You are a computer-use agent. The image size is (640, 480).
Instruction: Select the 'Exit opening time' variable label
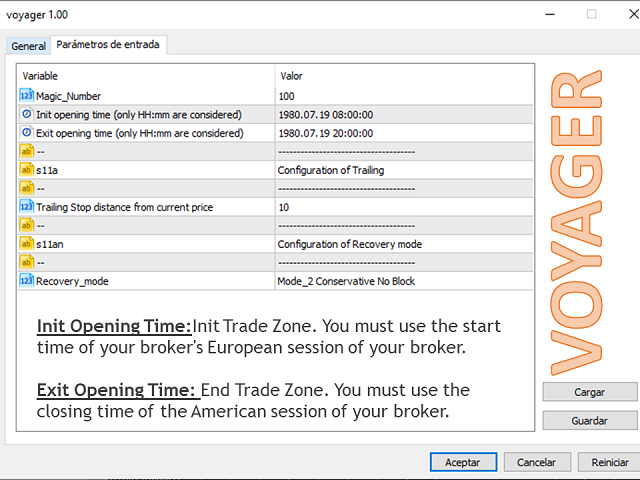tap(140, 133)
